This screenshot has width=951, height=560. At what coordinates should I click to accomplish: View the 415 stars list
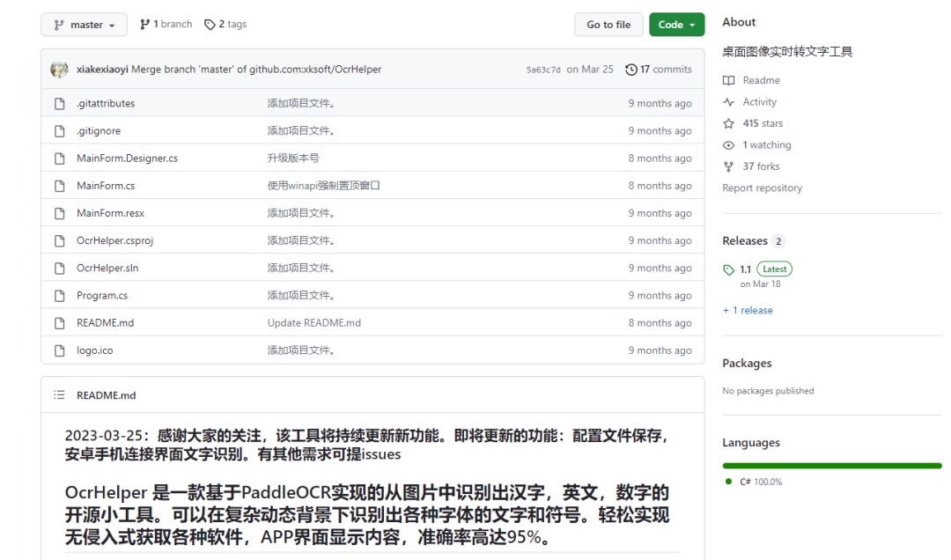[x=763, y=123]
